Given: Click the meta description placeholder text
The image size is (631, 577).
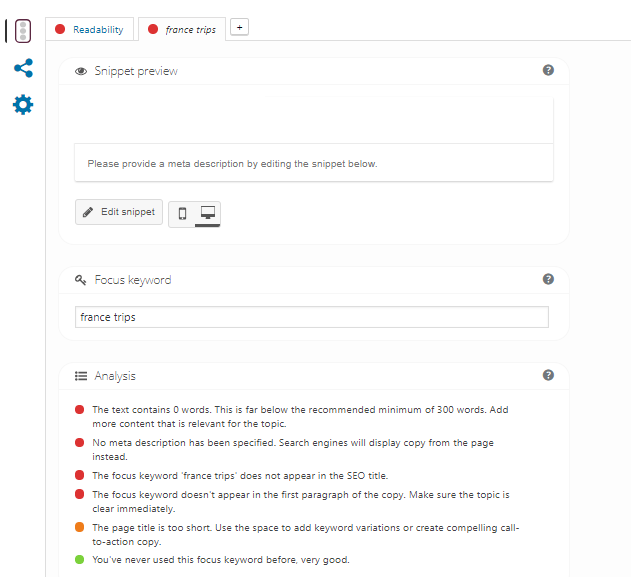Looking at the screenshot, I should click(232, 163).
